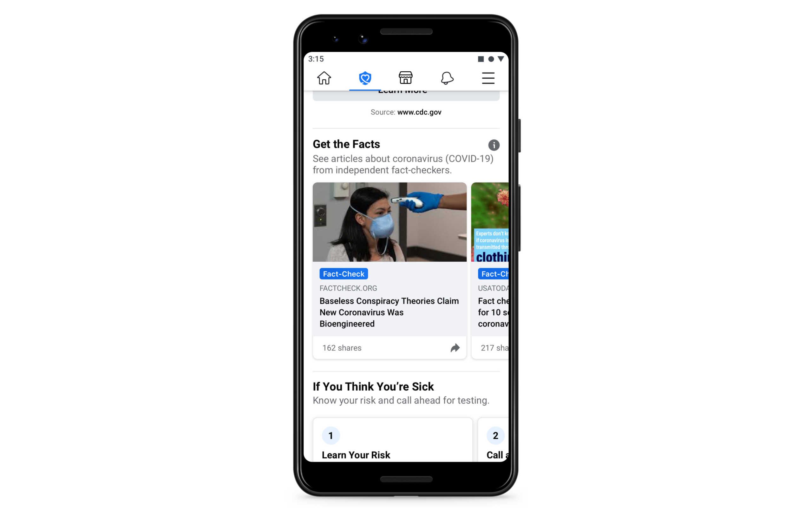Tap the info button next to Get the Facts
812x512 pixels.
coord(494,145)
